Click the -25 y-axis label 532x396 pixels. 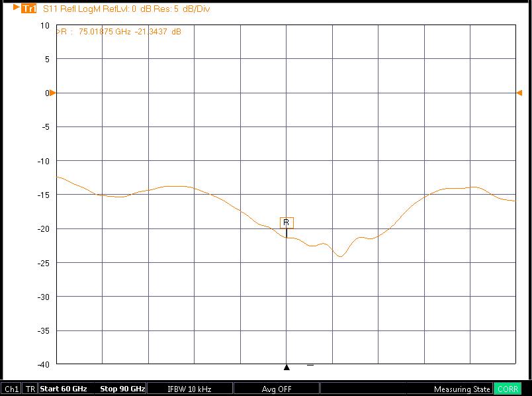pyautogui.click(x=44, y=263)
